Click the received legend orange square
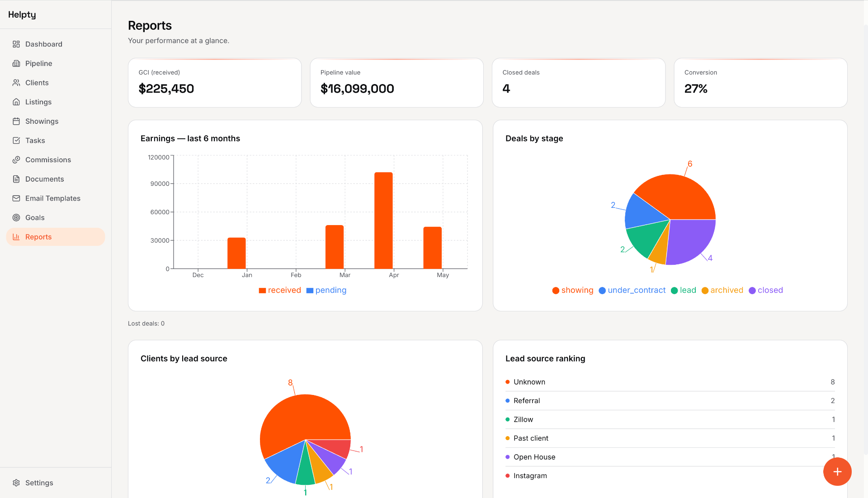The width and height of the screenshot is (868, 498). pyautogui.click(x=262, y=291)
